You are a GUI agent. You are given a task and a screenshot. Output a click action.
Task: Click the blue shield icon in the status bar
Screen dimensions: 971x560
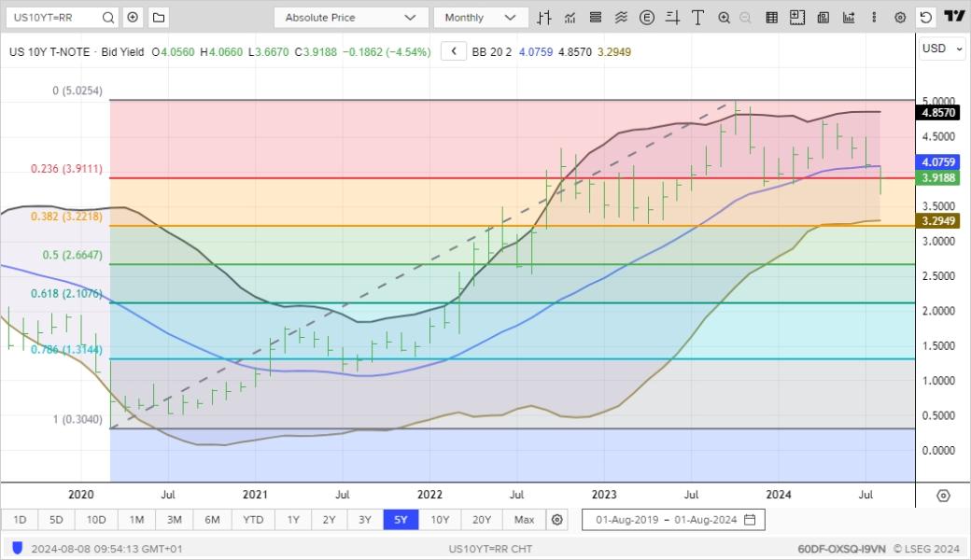[18, 548]
